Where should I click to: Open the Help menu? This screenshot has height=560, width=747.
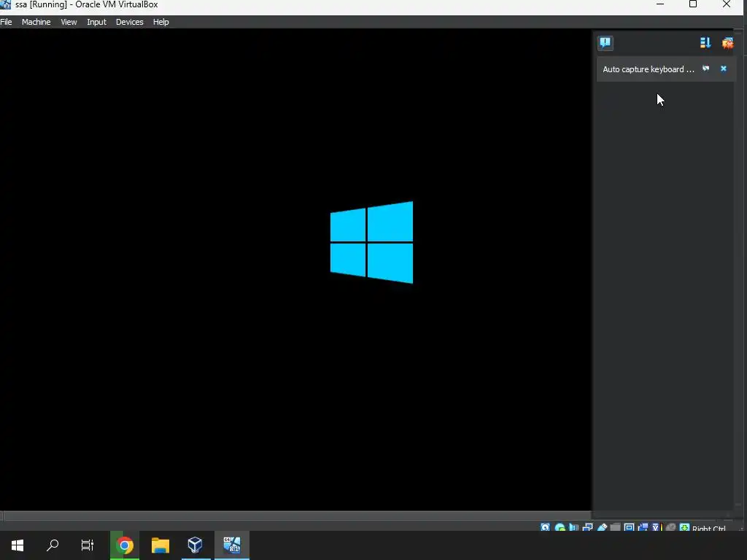pyautogui.click(x=161, y=22)
